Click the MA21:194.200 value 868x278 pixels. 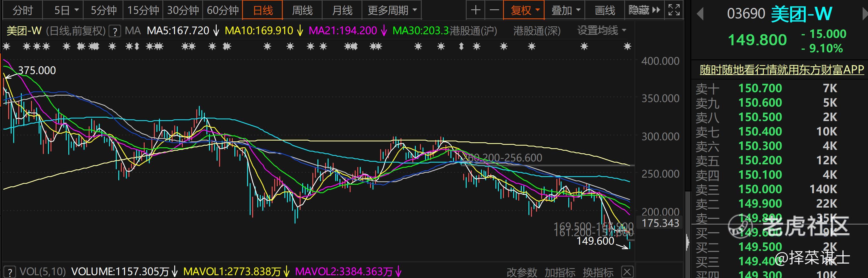[343, 31]
